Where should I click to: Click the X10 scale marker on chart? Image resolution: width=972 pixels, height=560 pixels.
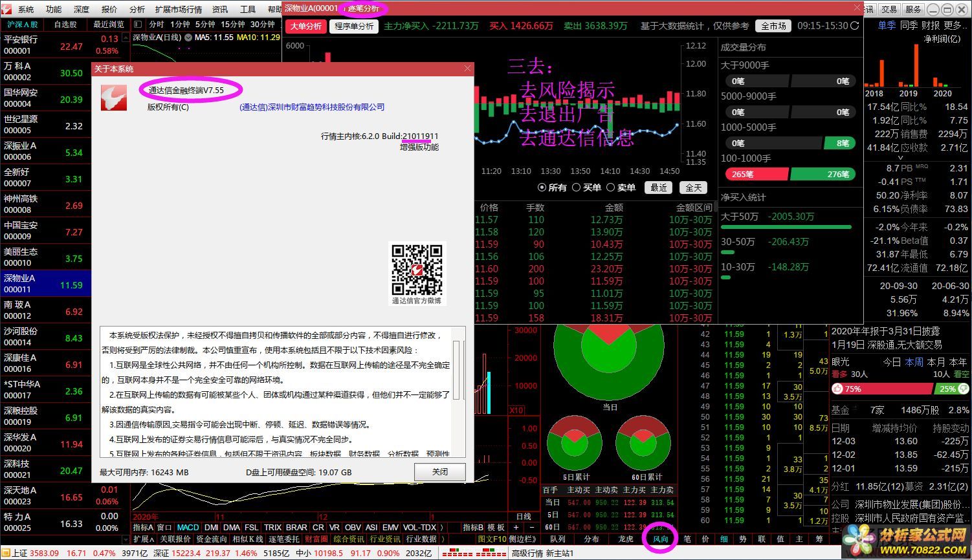point(516,410)
